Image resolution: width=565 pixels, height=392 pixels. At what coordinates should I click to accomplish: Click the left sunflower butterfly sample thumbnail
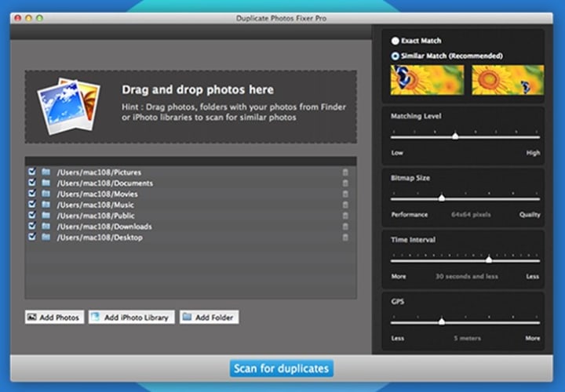click(x=428, y=80)
